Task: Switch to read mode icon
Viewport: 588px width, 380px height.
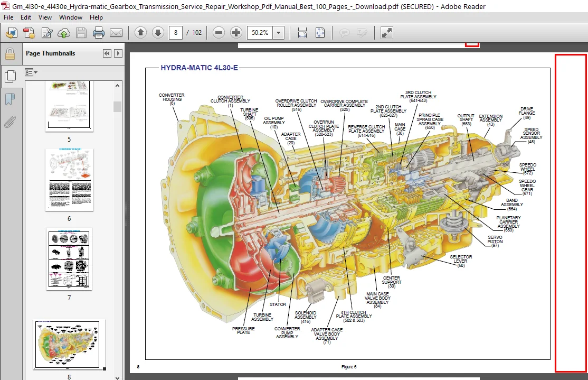Action: (x=386, y=33)
